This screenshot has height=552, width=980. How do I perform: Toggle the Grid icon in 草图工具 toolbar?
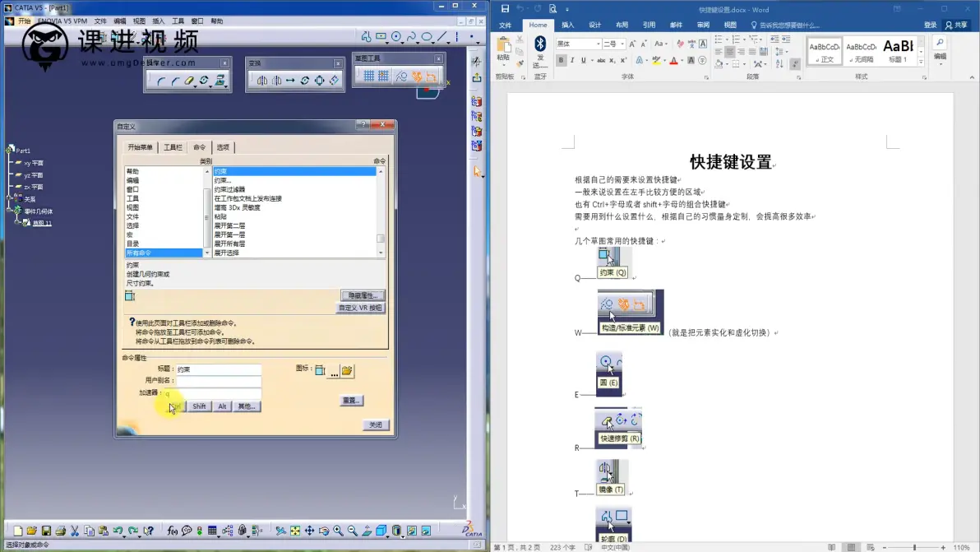coord(369,77)
